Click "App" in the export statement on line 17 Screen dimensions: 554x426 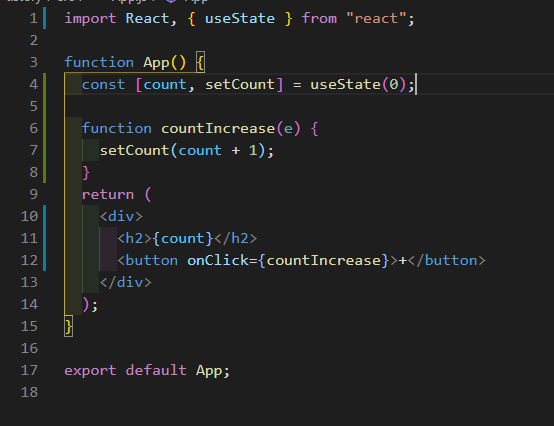(209, 371)
